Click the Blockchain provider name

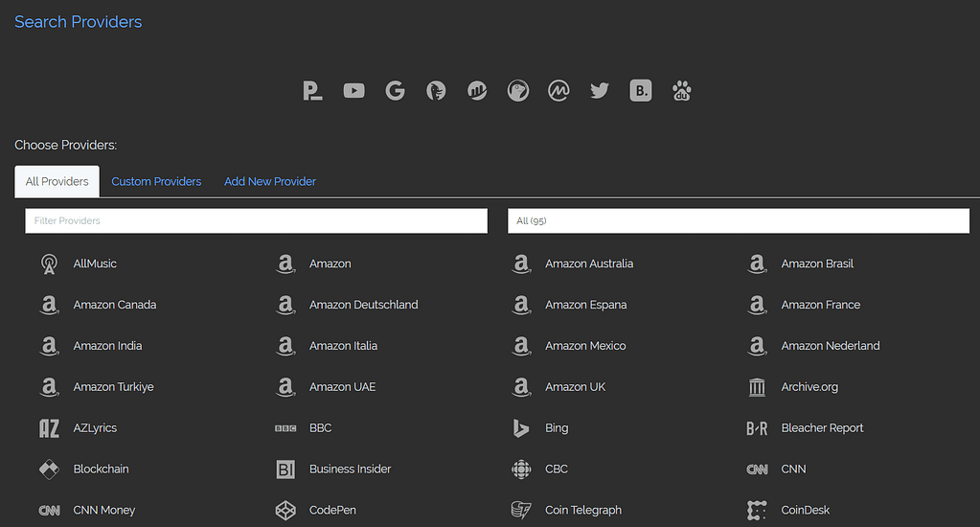tap(101, 469)
